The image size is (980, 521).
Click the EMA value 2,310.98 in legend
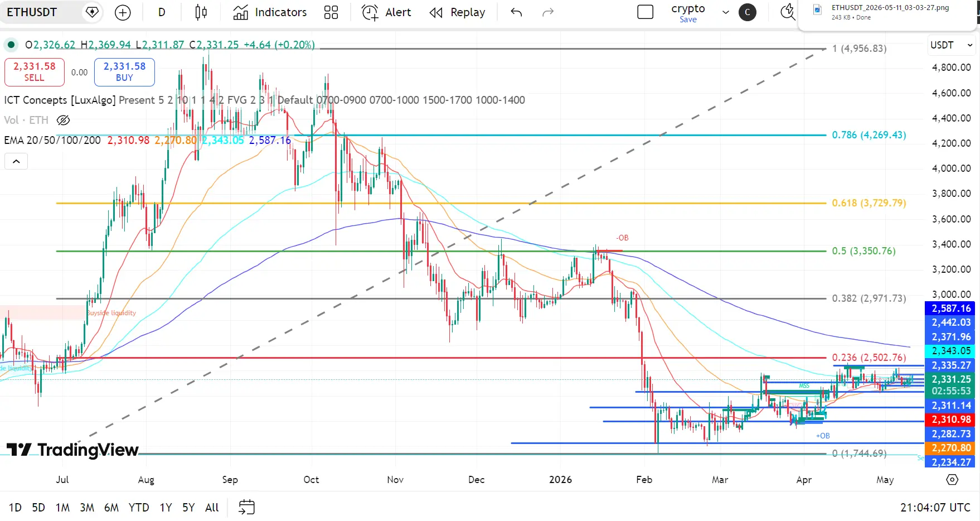coord(128,140)
